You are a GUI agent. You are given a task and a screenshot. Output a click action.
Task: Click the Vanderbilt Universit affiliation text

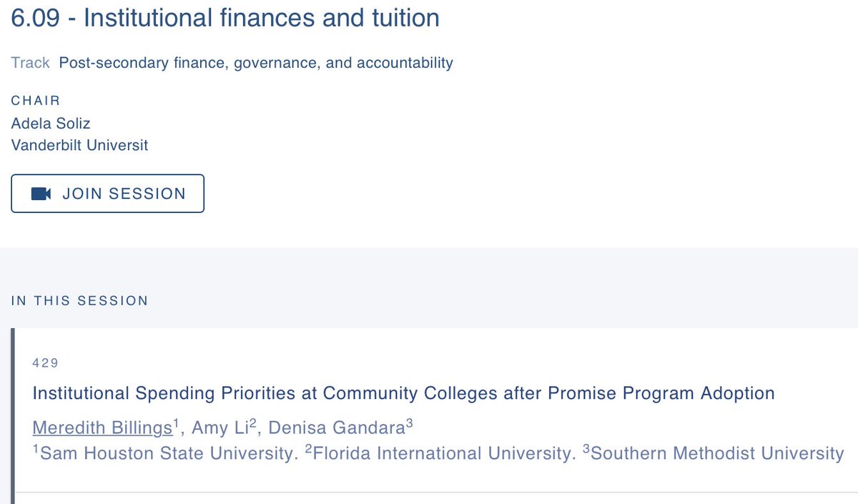point(80,145)
